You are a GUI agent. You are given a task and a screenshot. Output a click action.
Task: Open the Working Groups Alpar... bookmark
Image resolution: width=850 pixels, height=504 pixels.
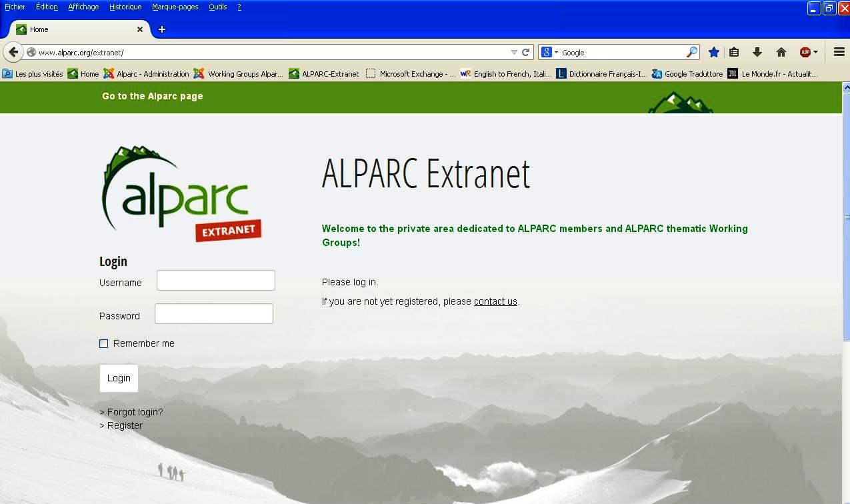pyautogui.click(x=239, y=74)
